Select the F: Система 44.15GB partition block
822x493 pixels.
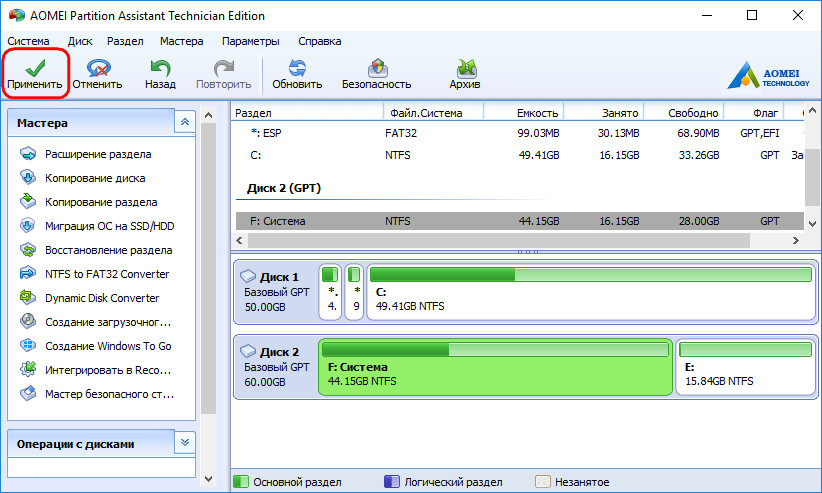tap(495, 367)
